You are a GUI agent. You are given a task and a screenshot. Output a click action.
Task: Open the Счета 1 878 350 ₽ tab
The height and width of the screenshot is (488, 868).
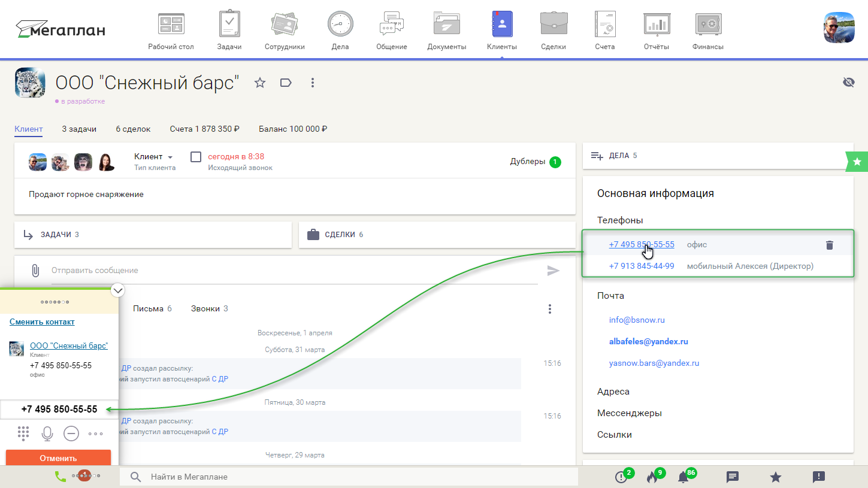205,129
